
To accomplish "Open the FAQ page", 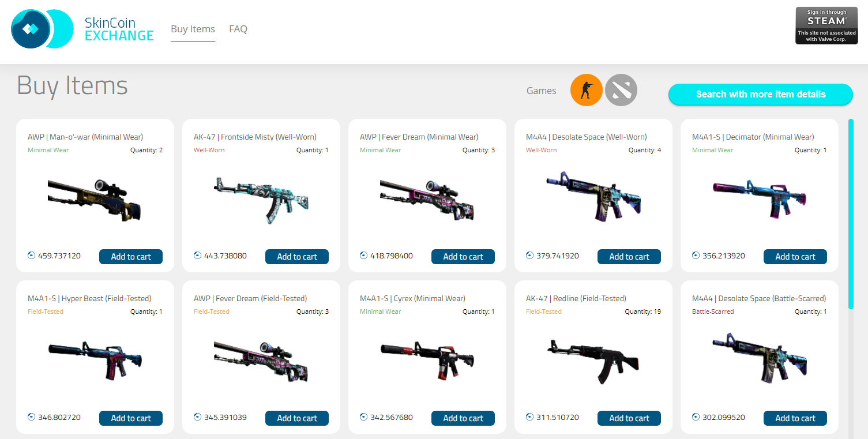I will pyautogui.click(x=238, y=29).
